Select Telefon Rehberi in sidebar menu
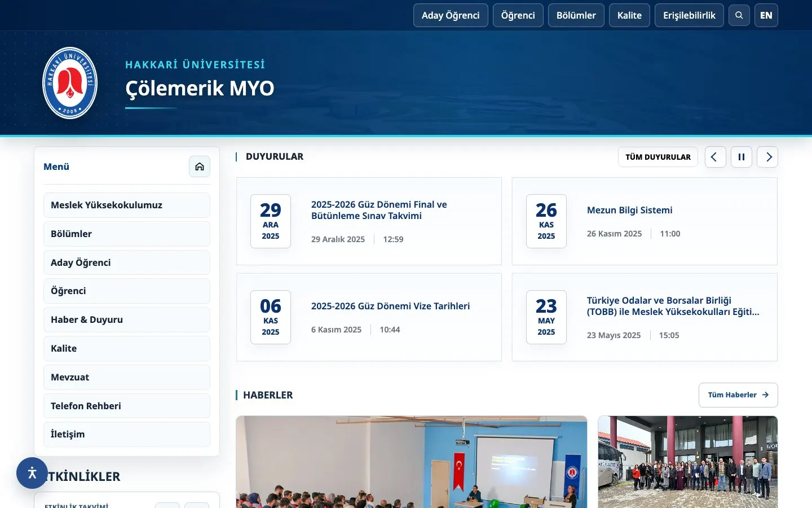812x508 pixels. pyautogui.click(x=127, y=406)
